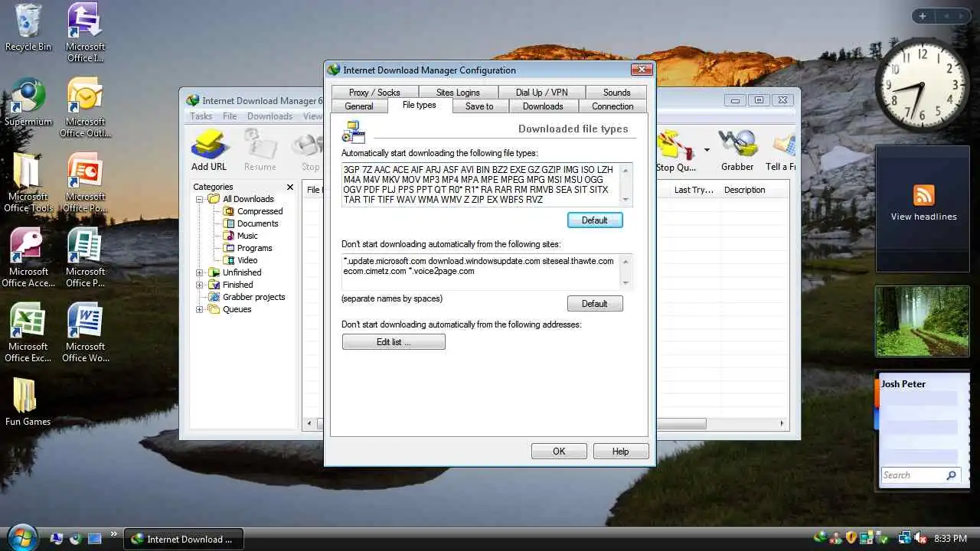
Task: Select the Video category
Action: 247,260
